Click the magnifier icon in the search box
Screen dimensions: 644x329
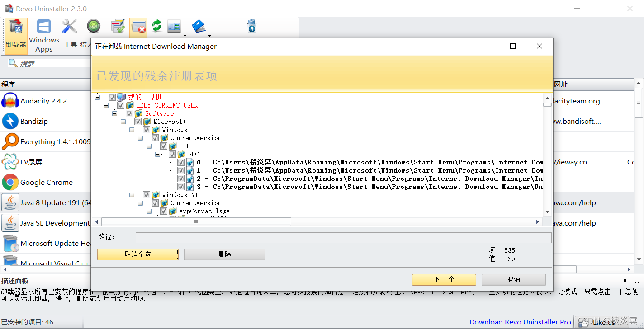13,63
